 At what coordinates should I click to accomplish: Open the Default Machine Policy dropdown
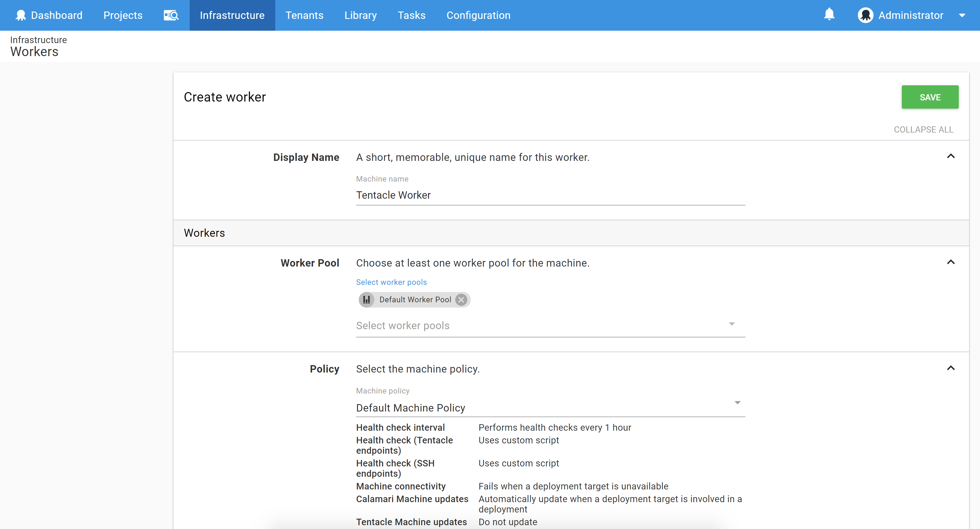click(737, 403)
